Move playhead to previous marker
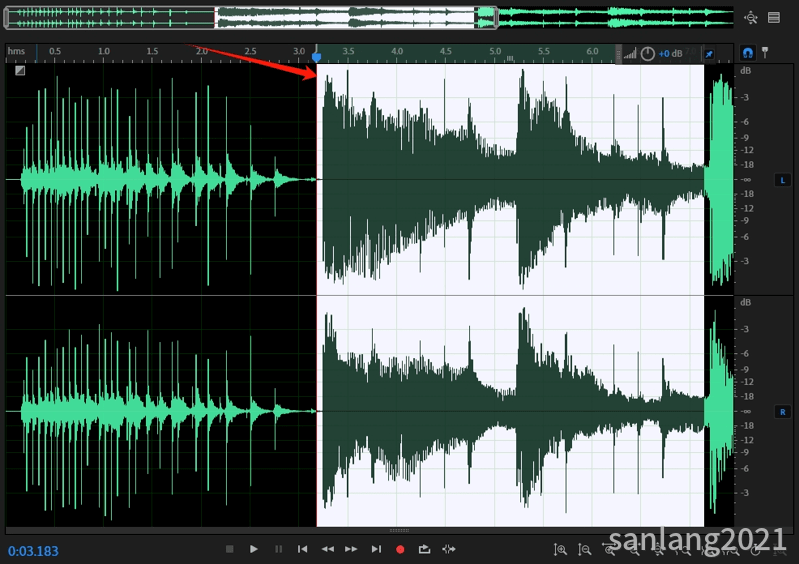This screenshot has height=564, width=799. [x=302, y=549]
